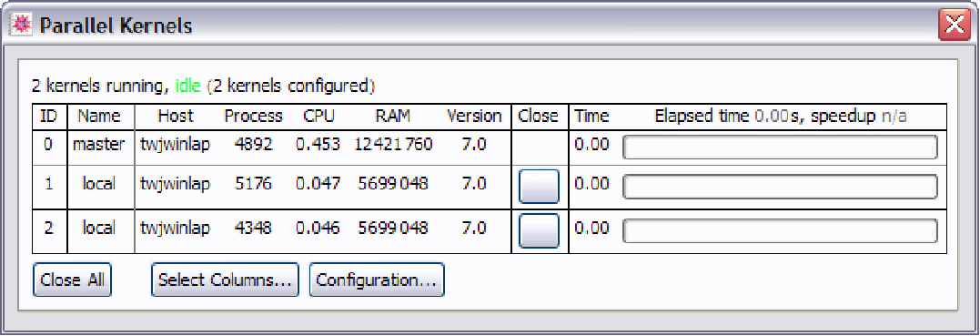Click the Parallel Kernels window title
980x336 pixels.
pyautogui.click(x=116, y=25)
